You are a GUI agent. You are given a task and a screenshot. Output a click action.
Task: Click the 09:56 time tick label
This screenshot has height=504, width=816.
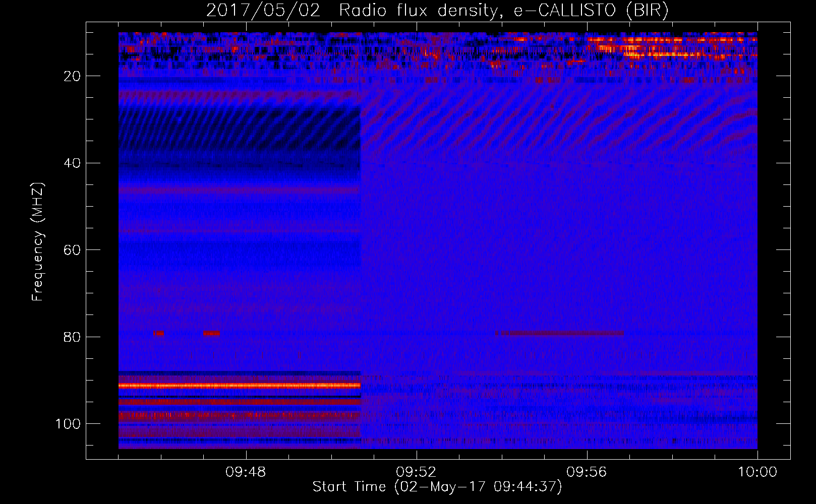(587, 472)
